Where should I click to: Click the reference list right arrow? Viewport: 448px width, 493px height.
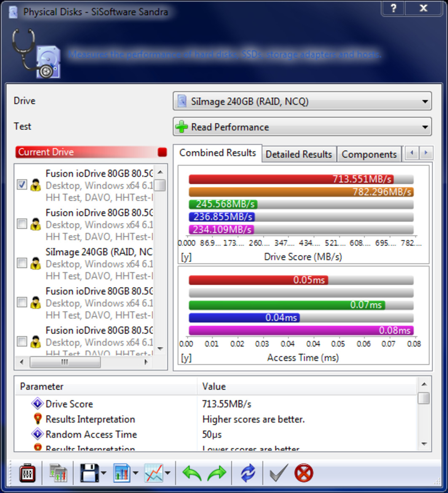tap(146, 362)
